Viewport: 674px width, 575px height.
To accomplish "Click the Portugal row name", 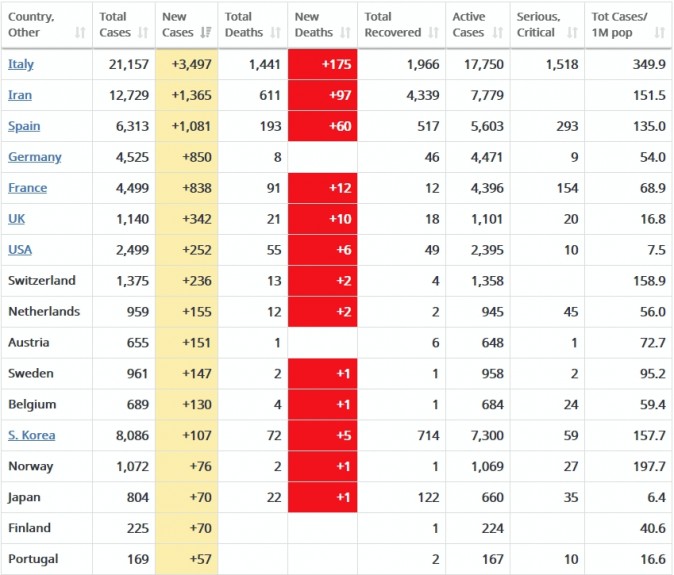I will point(33,559).
